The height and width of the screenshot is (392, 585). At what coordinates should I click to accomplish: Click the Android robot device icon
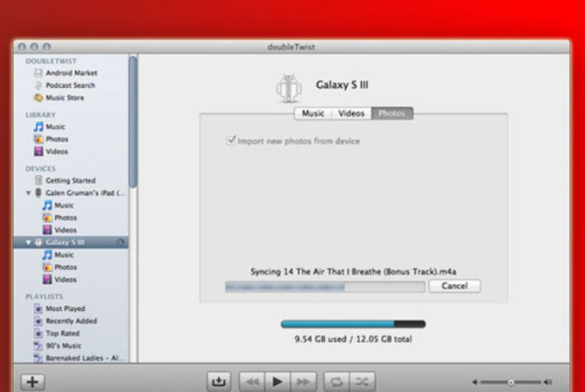click(289, 88)
